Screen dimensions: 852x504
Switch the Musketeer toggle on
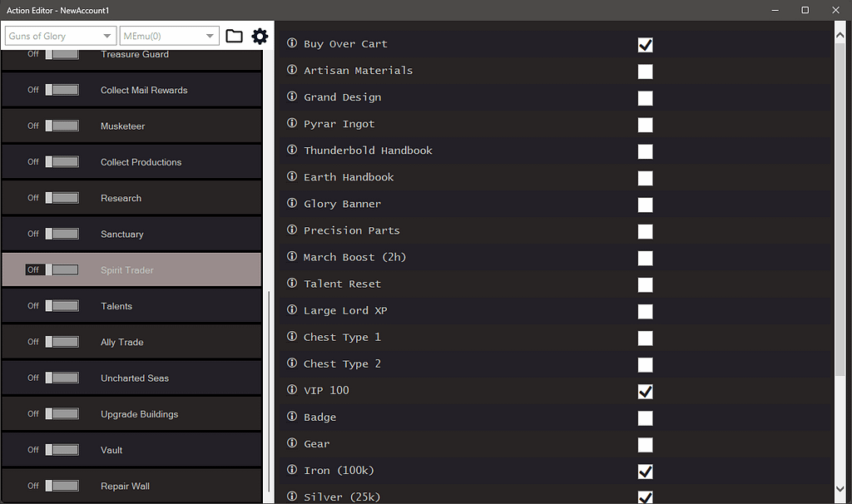click(62, 126)
